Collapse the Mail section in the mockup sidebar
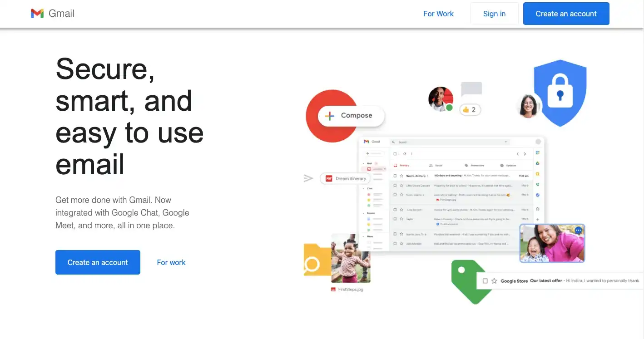 [363, 163]
